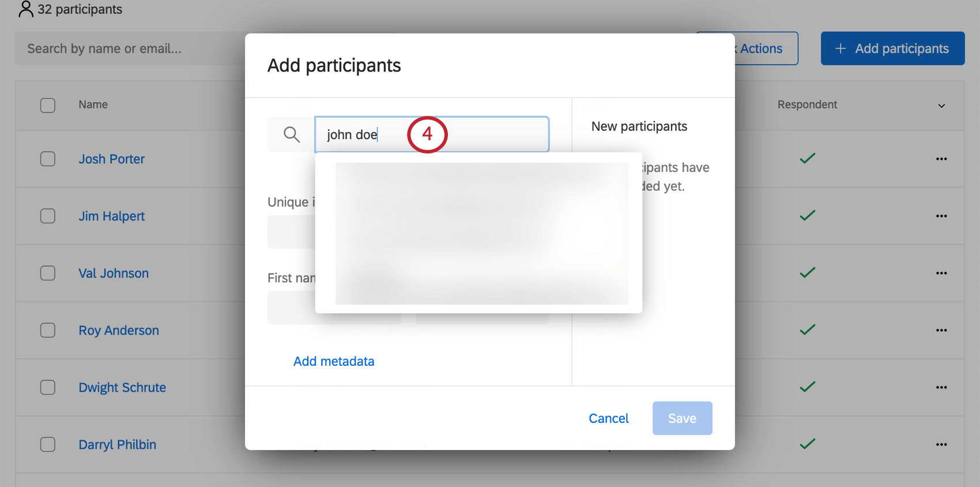Click the Add metadata link
980x487 pixels.
(x=333, y=361)
